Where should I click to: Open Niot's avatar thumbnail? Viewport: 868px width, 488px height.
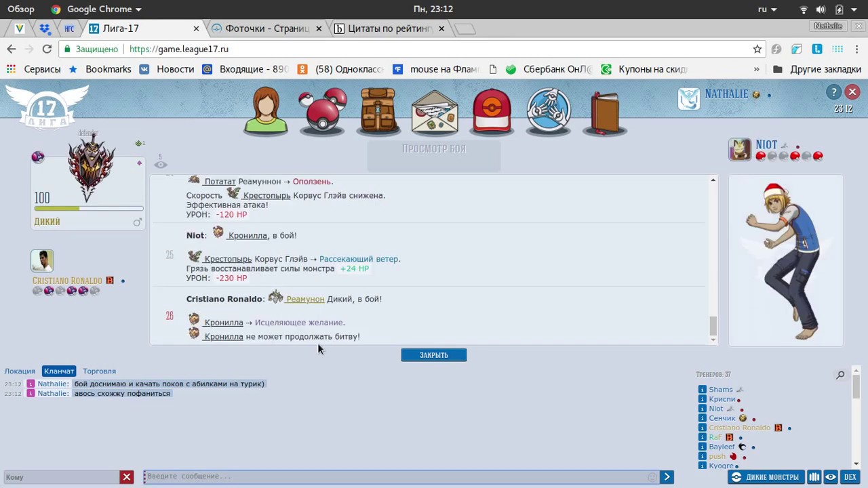coord(740,150)
